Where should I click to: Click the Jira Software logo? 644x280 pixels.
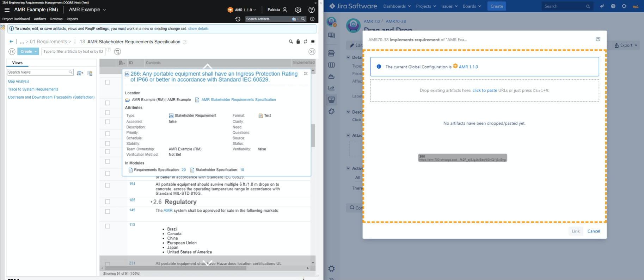pyautogui.click(x=353, y=6)
